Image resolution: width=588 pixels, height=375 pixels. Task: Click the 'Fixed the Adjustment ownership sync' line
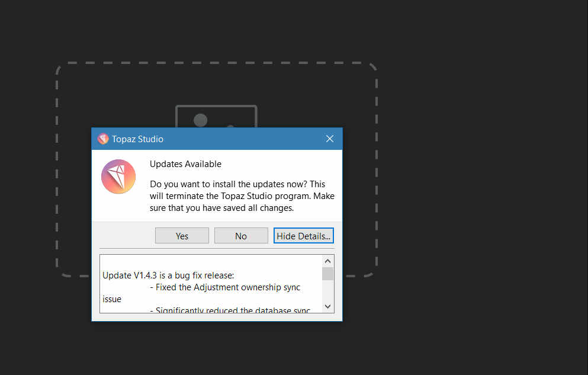[228, 287]
